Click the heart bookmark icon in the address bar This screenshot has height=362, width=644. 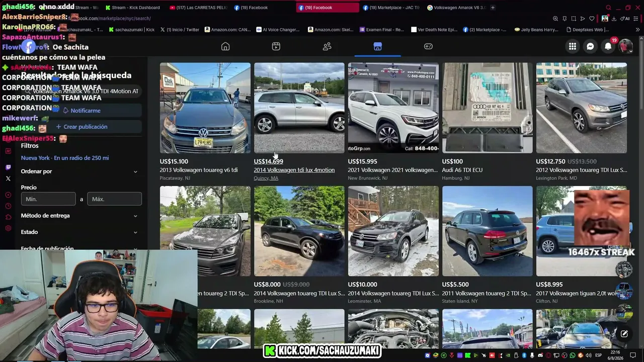[592, 19]
